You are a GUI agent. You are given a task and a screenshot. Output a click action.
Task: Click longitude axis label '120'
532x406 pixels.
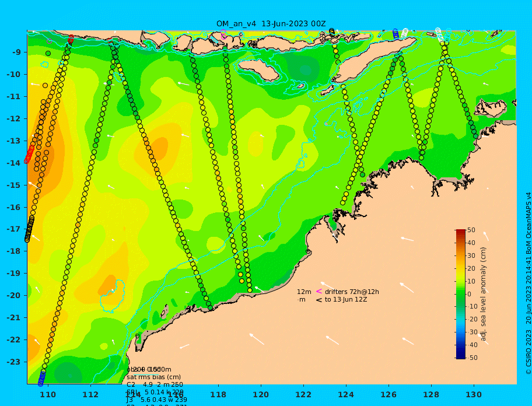pyautogui.click(x=261, y=394)
